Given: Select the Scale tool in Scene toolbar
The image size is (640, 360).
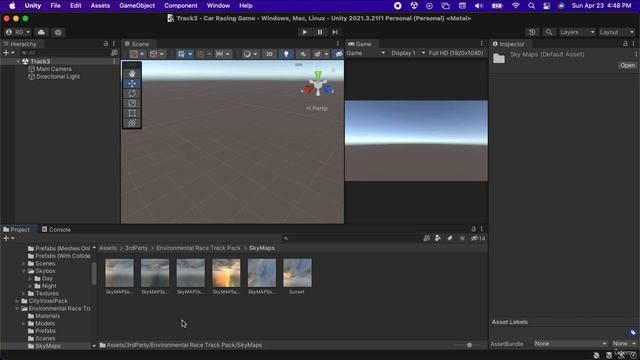Looking at the screenshot, I should 132,103.
